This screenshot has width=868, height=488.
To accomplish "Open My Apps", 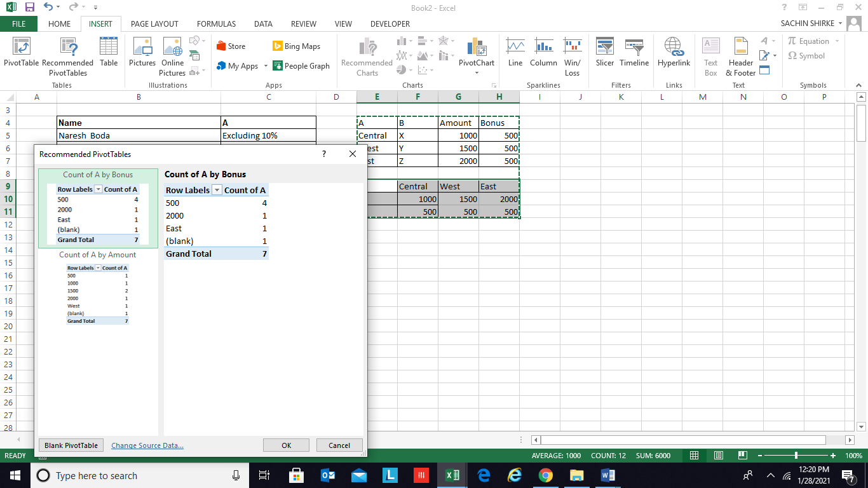I will [237, 65].
